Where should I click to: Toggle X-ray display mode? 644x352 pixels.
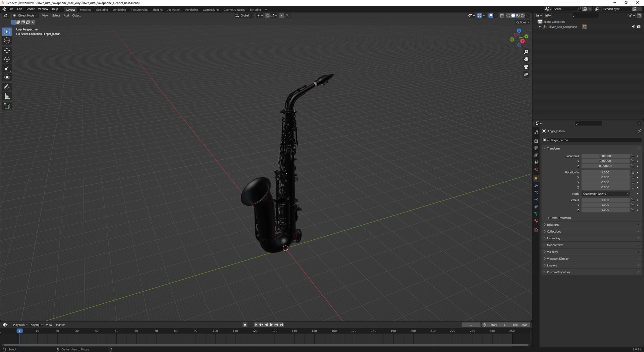(x=502, y=15)
